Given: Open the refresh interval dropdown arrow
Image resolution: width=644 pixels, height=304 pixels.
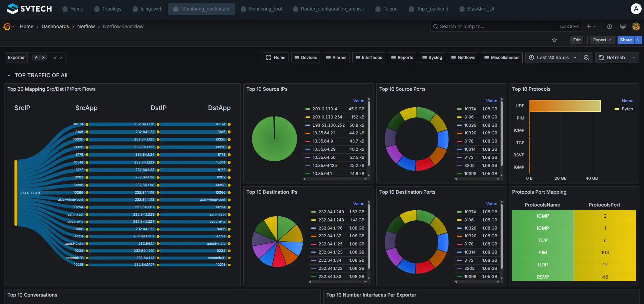Looking at the screenshot, I should click(x=633, y=58).
